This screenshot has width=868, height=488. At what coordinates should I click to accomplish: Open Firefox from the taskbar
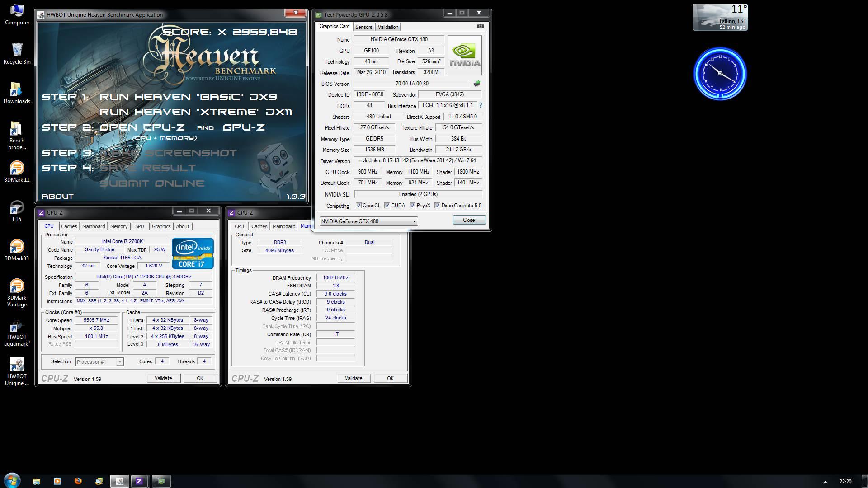pos(78,481)
